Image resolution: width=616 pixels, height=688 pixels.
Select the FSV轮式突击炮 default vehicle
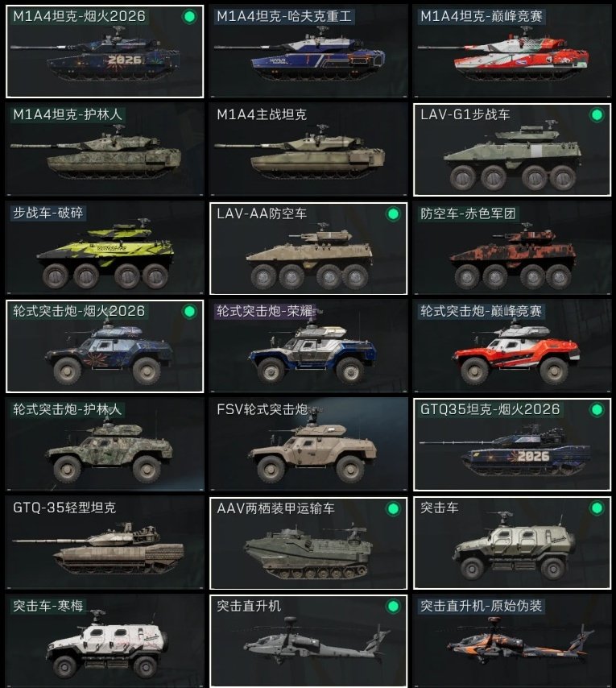308,445
